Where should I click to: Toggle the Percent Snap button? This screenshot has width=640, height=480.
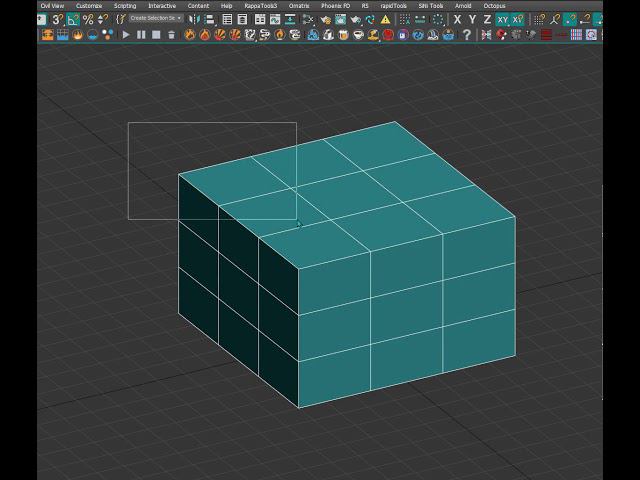88,19
